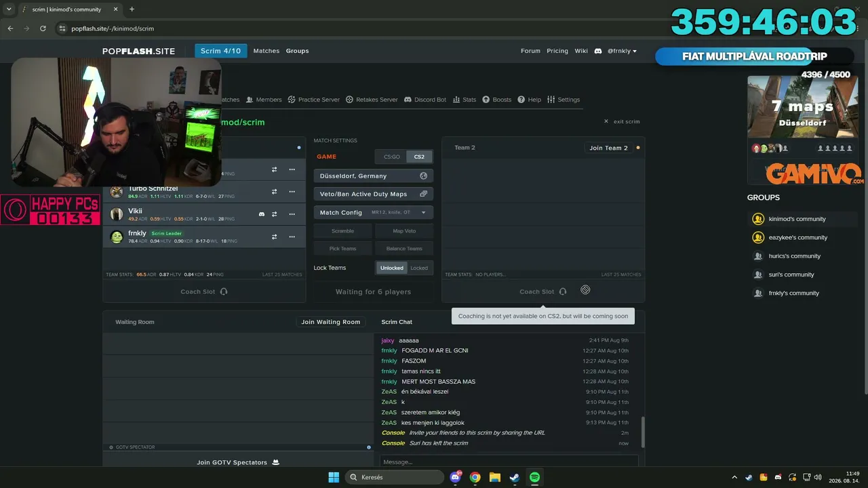This screenshot has height=488, width=868.
Task: Click the kinimod's community group icon
Action: point(758,219)
